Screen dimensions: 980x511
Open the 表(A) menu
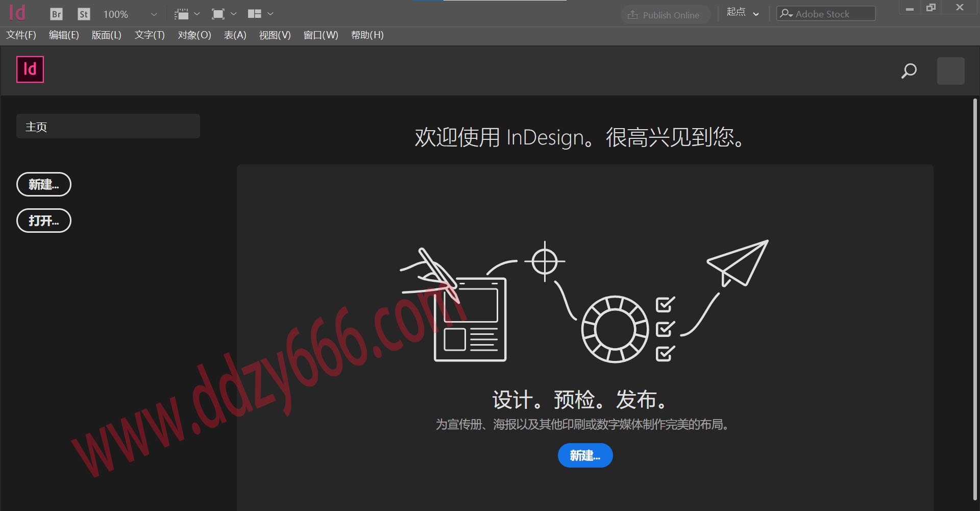pyautogui.click(x=235, y=35)
